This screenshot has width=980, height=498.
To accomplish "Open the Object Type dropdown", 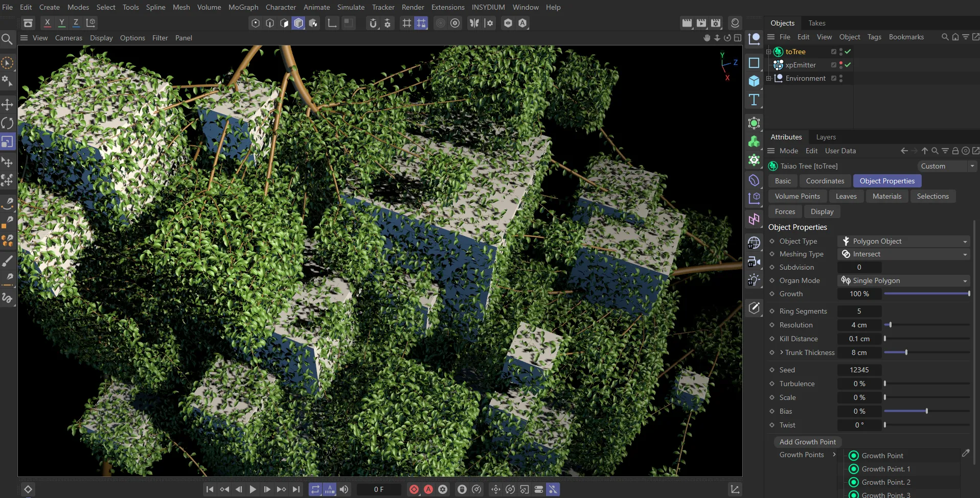I will tap(904, 241).
